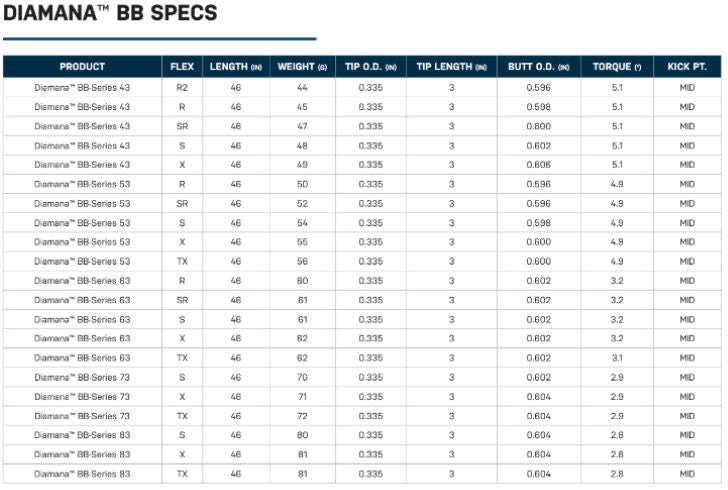The height and width of the screenshot is (490, 728).
Task: Click the last Diamana BB-Series 83 product cell
Action: pos(82,474)
